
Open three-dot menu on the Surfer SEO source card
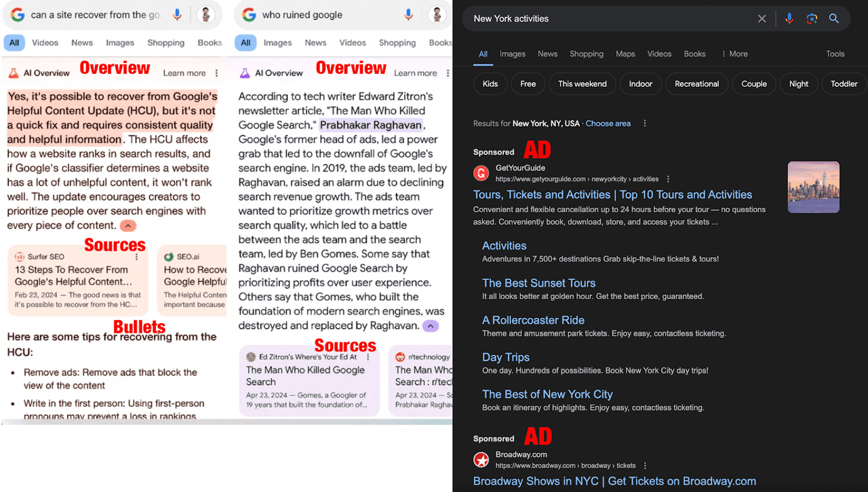(137, 257)
